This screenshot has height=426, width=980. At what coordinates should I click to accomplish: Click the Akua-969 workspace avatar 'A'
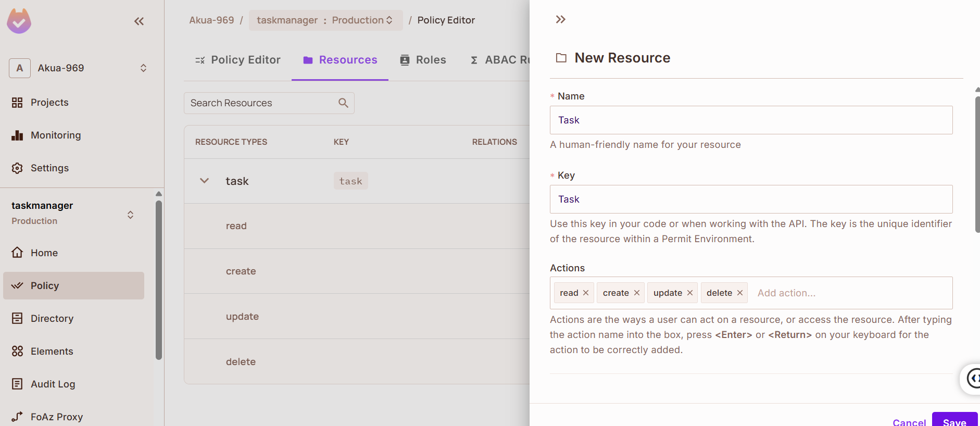click(20, 68)
